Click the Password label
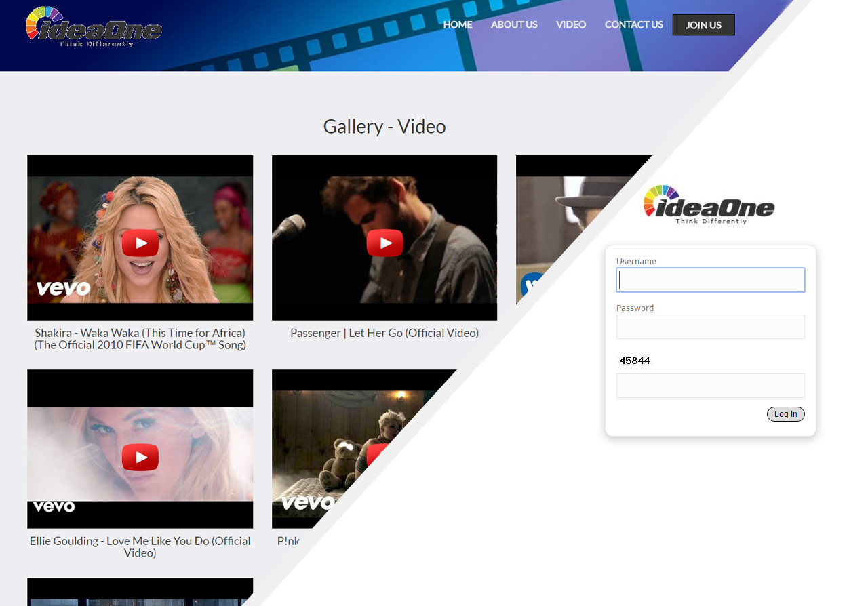Screen dimensions: 868x606 (x=635, y=308)
